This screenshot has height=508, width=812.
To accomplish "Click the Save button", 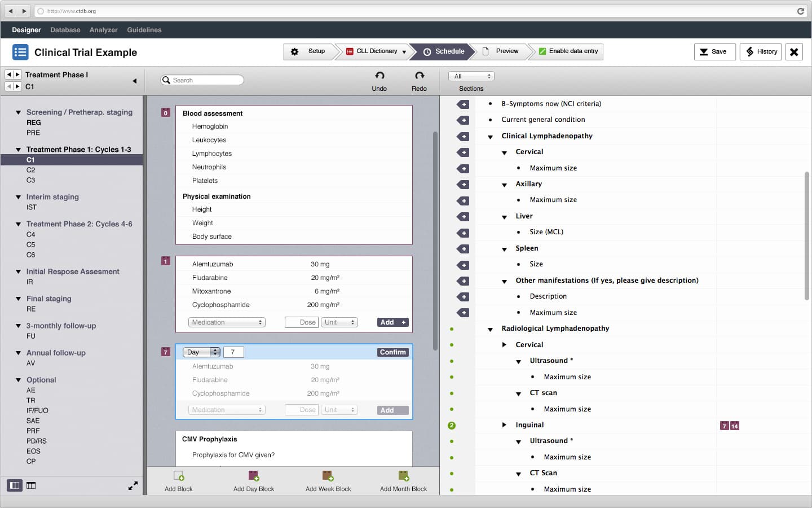I will pos(714,52).
